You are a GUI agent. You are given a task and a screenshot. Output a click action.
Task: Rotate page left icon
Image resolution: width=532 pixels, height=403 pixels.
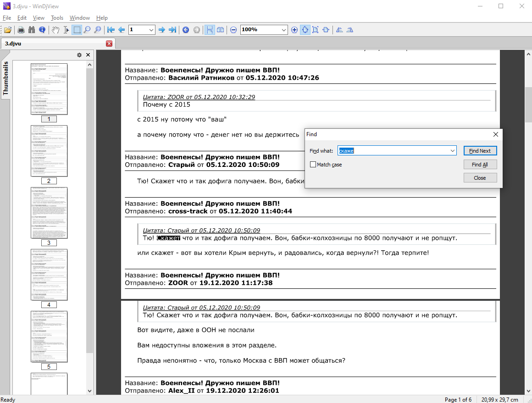(339, 30)
